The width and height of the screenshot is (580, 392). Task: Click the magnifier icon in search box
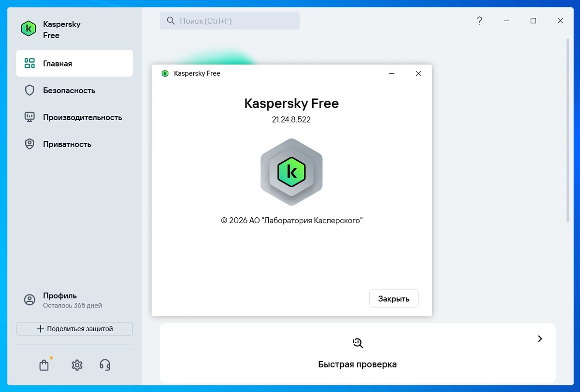pyautogui.click(x=171, y=21)
